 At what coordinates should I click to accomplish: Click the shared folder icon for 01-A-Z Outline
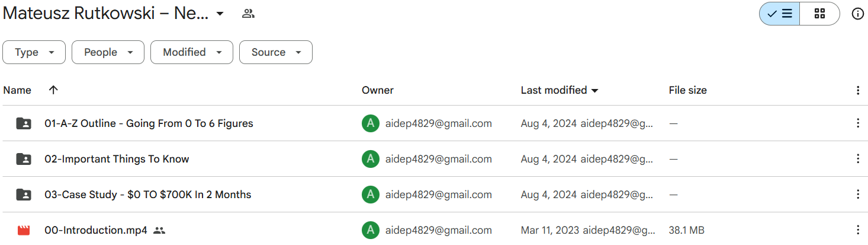point(24,123)
